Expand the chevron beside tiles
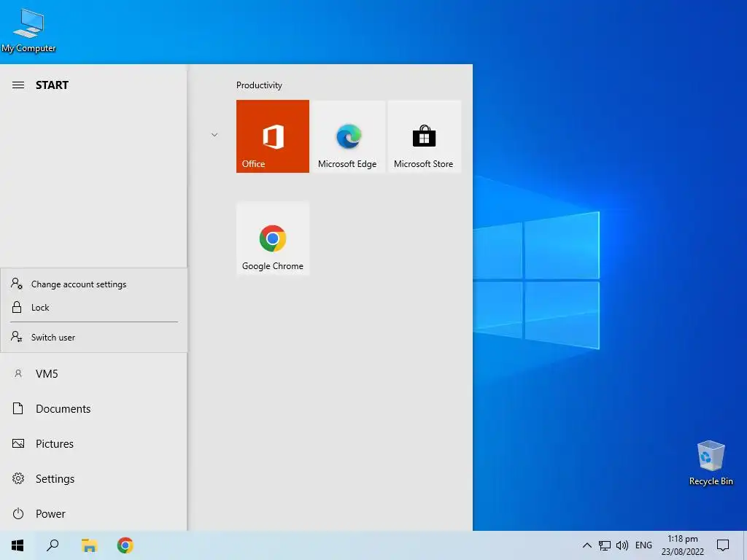 pos(214,135)
